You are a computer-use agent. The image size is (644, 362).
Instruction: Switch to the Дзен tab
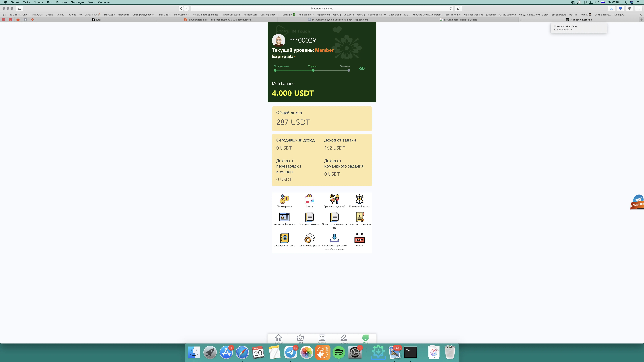pos(96,20)
